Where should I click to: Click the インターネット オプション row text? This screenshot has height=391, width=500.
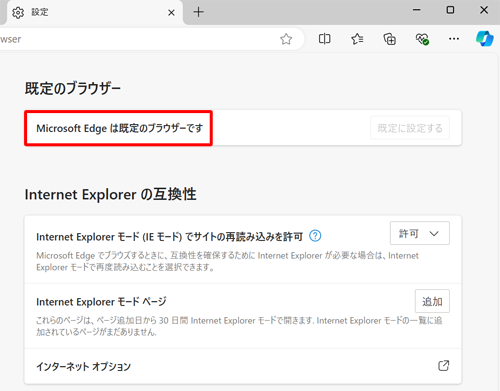click(83, 366)
